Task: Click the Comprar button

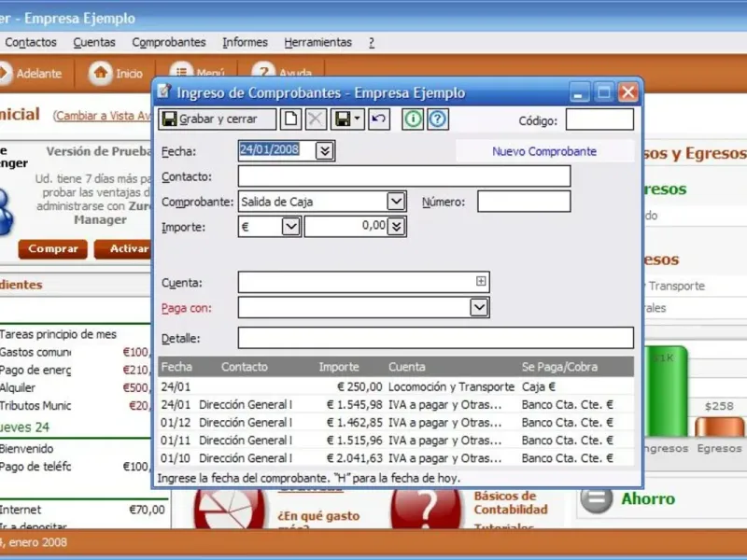Action: click(53, 249)
